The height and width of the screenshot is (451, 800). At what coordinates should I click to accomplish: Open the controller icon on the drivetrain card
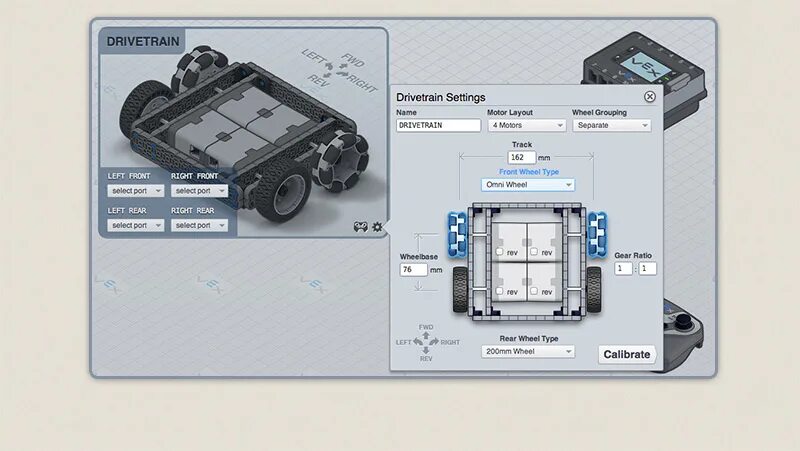pos(361,227)
